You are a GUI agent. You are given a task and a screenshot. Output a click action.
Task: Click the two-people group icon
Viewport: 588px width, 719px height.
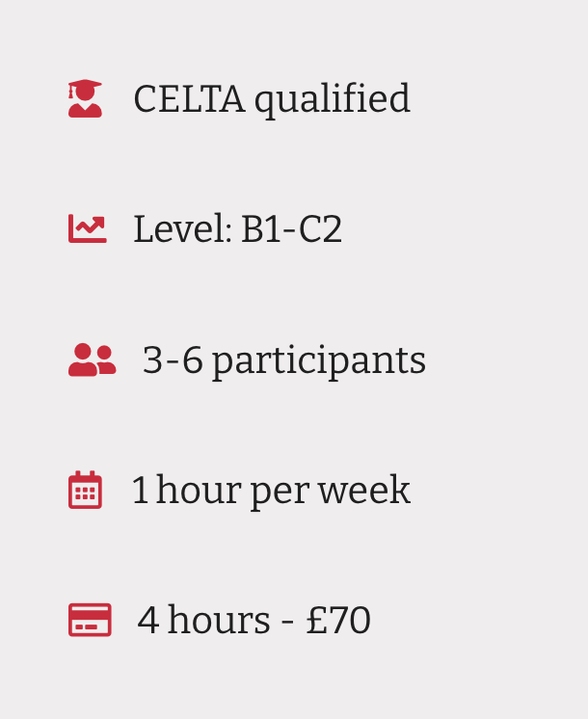92,359
